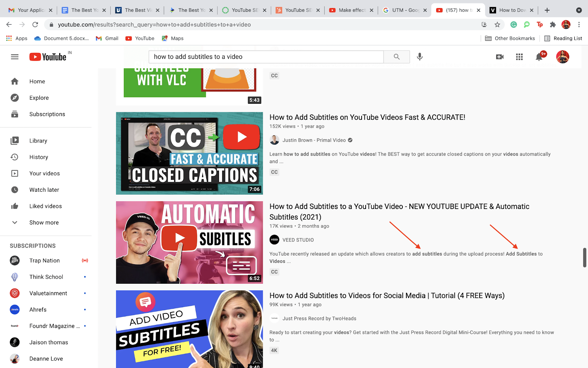Click the Add Video Subtitles For Free thumbnail
Screen dimensions: 588x368
pos(189,329)
